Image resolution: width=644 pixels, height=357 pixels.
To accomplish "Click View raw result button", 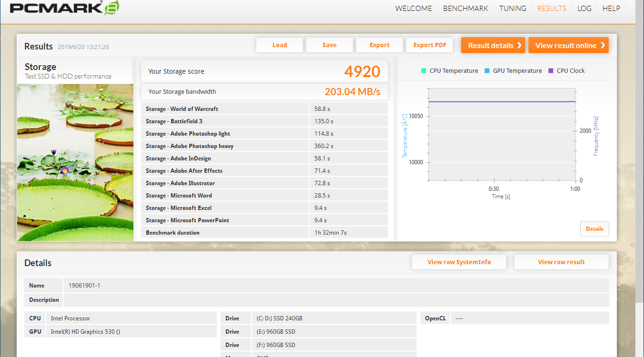I will (x=561, y=262).
